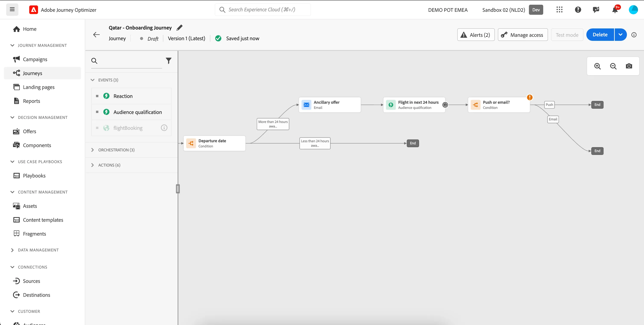Click the Search Experience Cloud field
This screenshot has width=644, height=325.
point(263,9)
